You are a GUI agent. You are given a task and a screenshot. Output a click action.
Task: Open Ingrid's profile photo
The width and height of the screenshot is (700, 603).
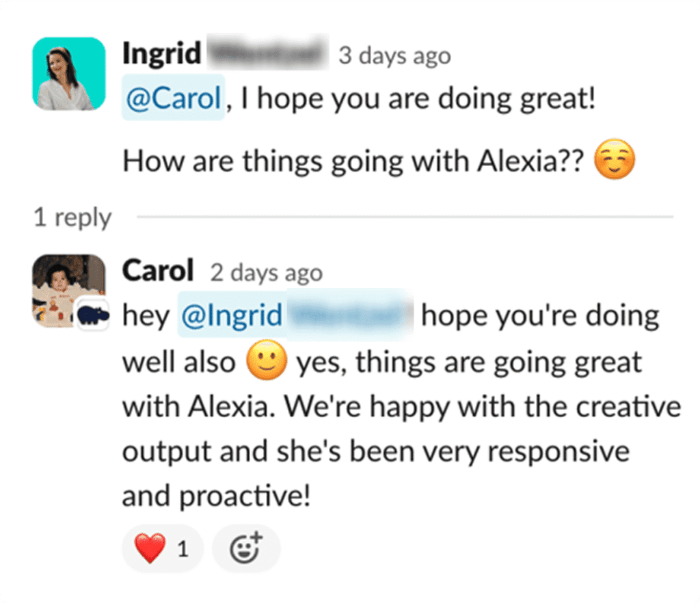[x=68, y=74]
